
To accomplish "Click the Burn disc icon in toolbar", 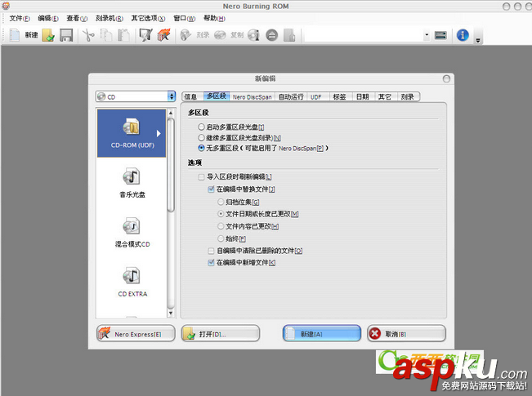I will (x=186, y=35).
